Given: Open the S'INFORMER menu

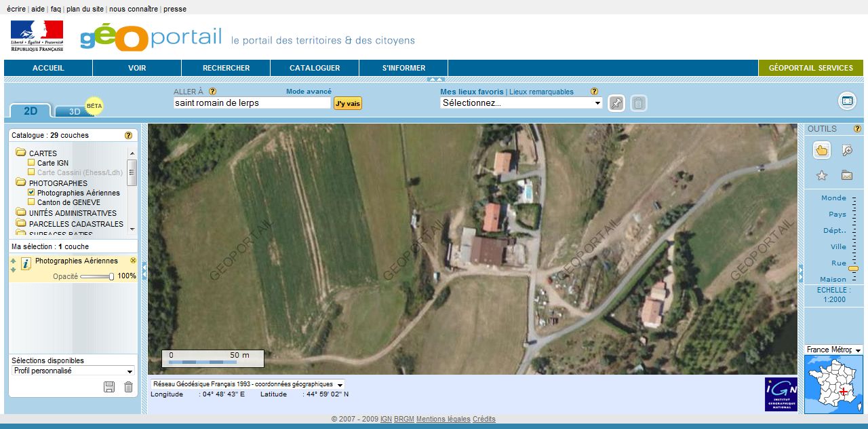Looking at the screenshot, I should pos(403,68).
